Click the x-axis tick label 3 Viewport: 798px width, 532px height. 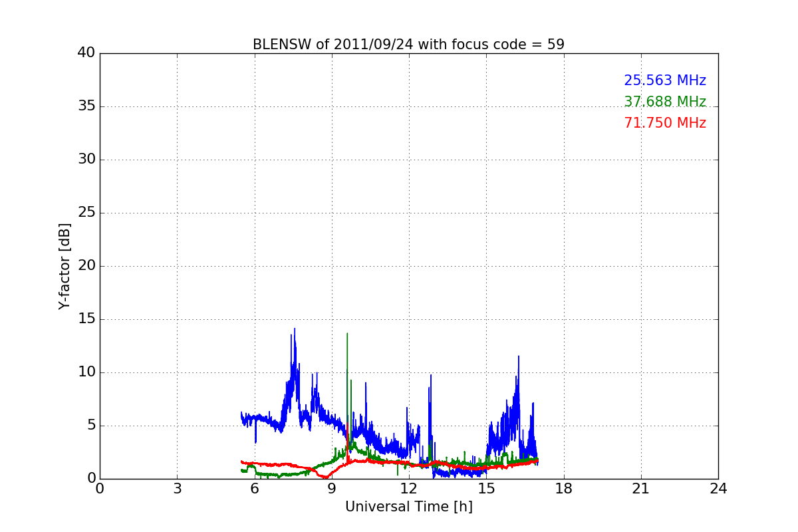point(177,488)
